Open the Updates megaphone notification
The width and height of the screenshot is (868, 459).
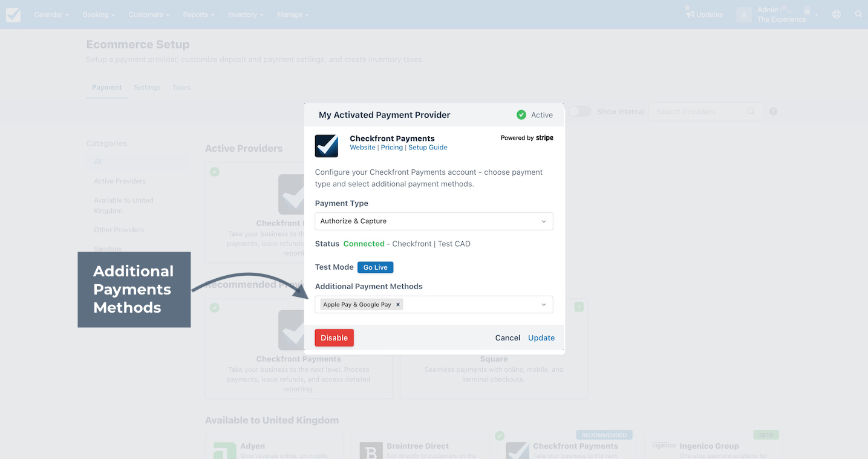pyautogui.click(x=703, y=14)
